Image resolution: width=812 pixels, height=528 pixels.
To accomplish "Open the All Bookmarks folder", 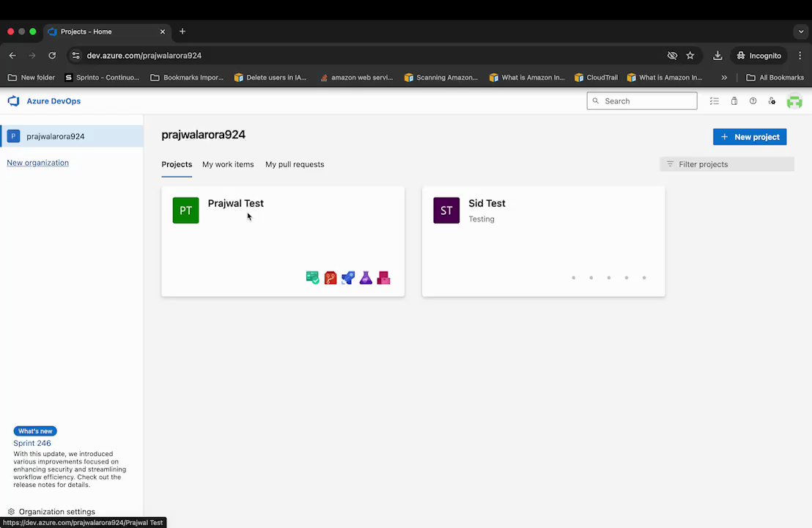I will tap(775, 78).
